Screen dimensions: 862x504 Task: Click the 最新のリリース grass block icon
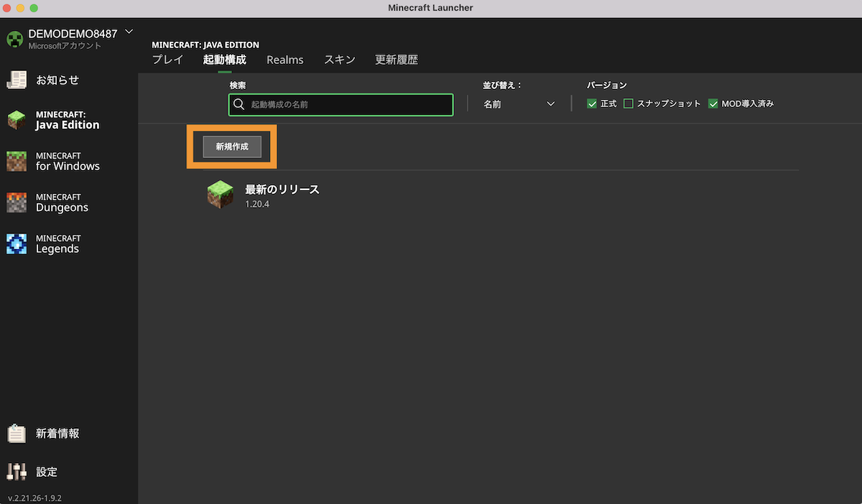click(x=221, y=195)
